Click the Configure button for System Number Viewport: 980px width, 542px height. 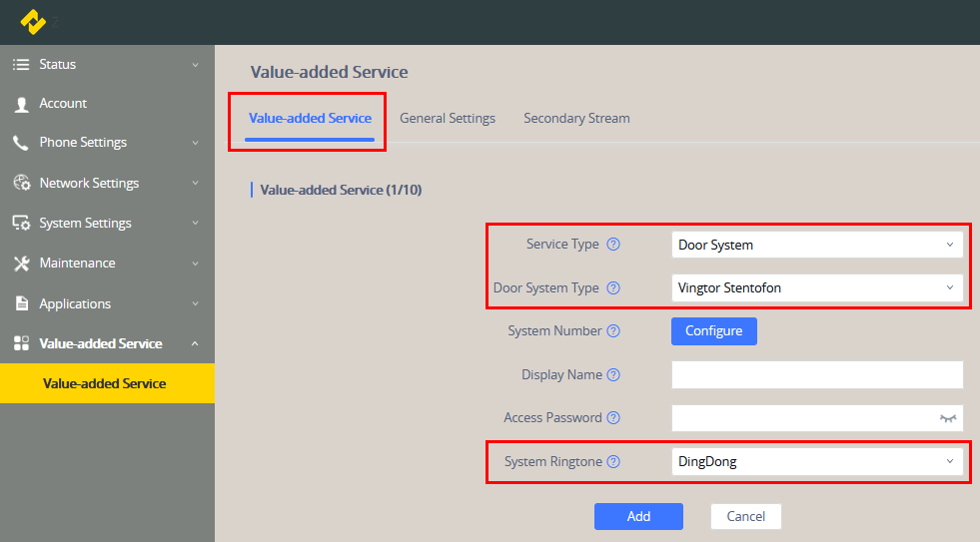(713, 331)
